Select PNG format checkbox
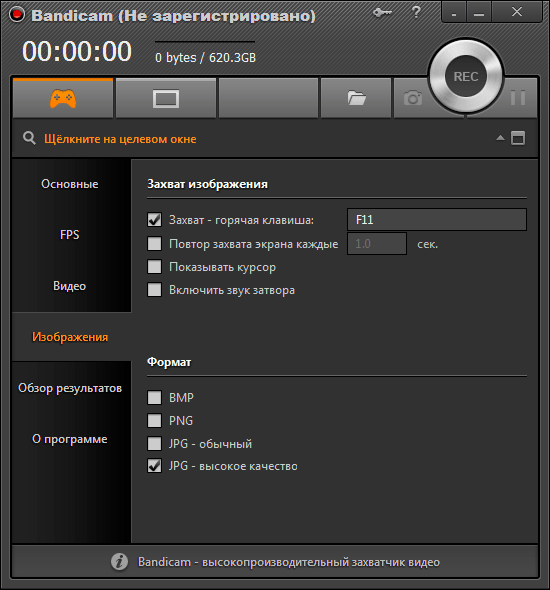This screenshot has width=550, height=590. click(154, 421)
